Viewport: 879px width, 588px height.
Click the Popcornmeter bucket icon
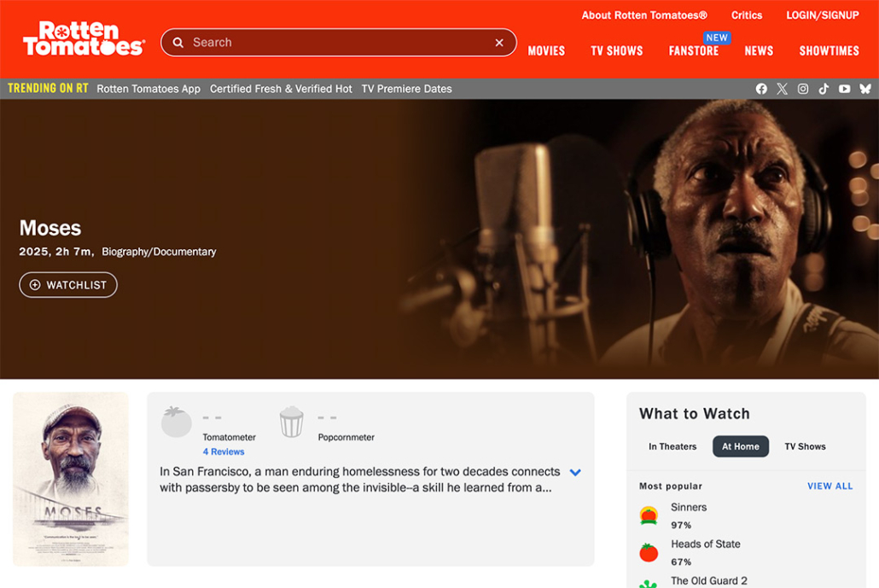click(292, 422)
